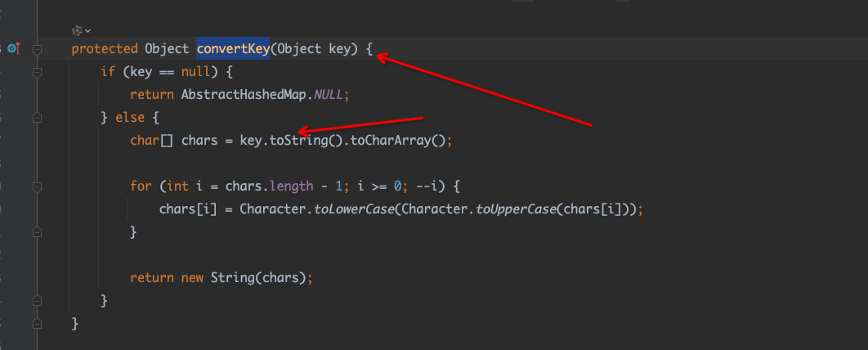Click String in the return new statement
The image size is (868, 350).
tap(231, 278)
